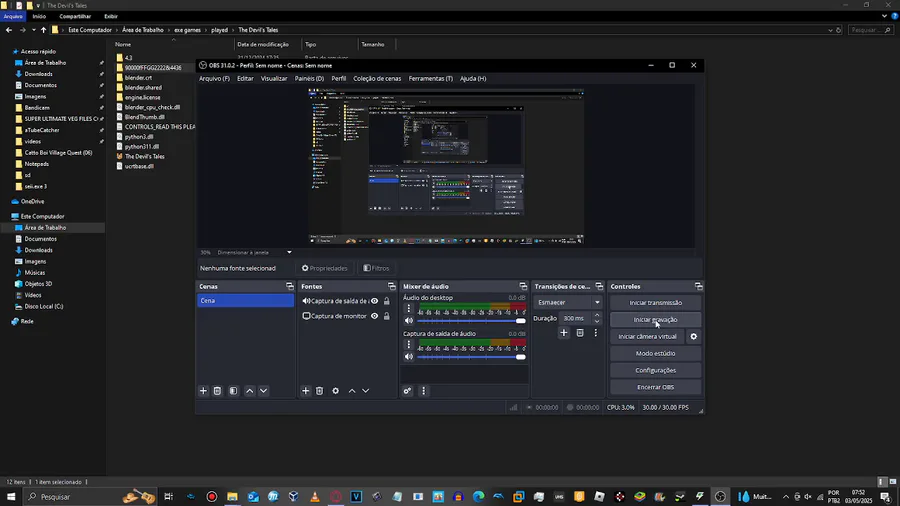This screenshot has height=506, width=900.
Task: Open scene filters icon in Cenas panel
Action: 234,391
